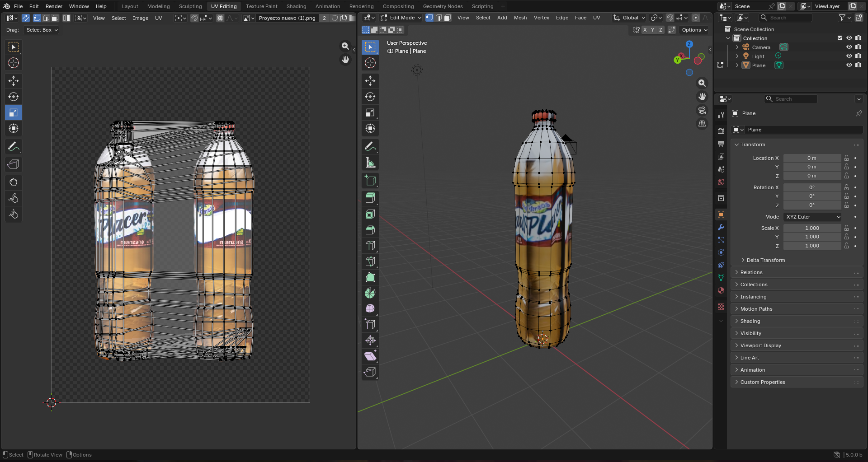This screenshot has width=868, height=462.
Task: Uncheck the Collection exclude checkbox
Action: click(x=840, y=38)
